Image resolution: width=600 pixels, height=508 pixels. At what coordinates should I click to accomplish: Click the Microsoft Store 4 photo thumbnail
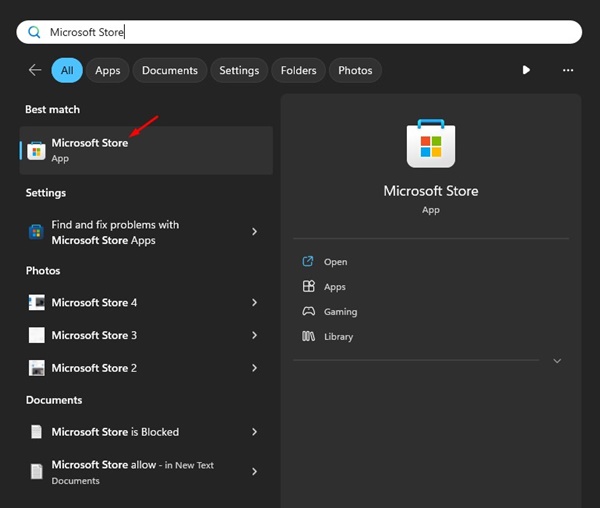(36, 303)
